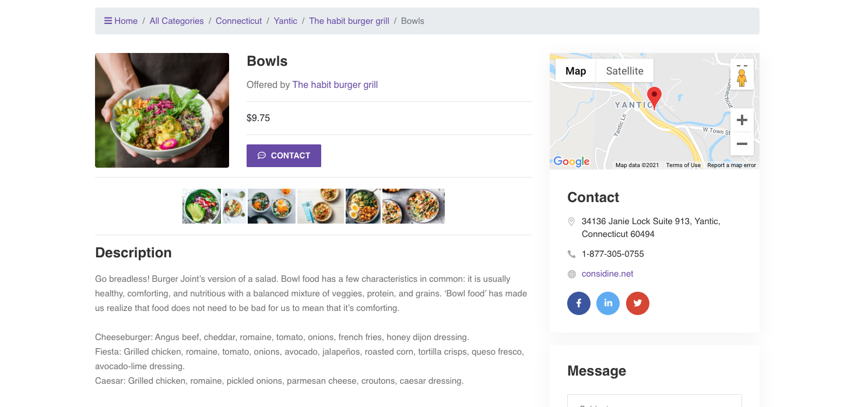Select the Street View pegman icon
The image size is (868, 407).
742,77
